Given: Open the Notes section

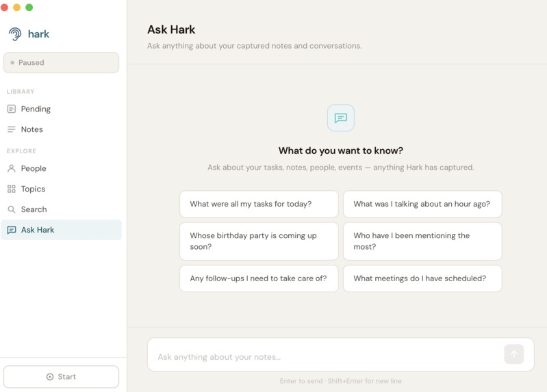Looking at the screenshot, I should coord(61,129).
